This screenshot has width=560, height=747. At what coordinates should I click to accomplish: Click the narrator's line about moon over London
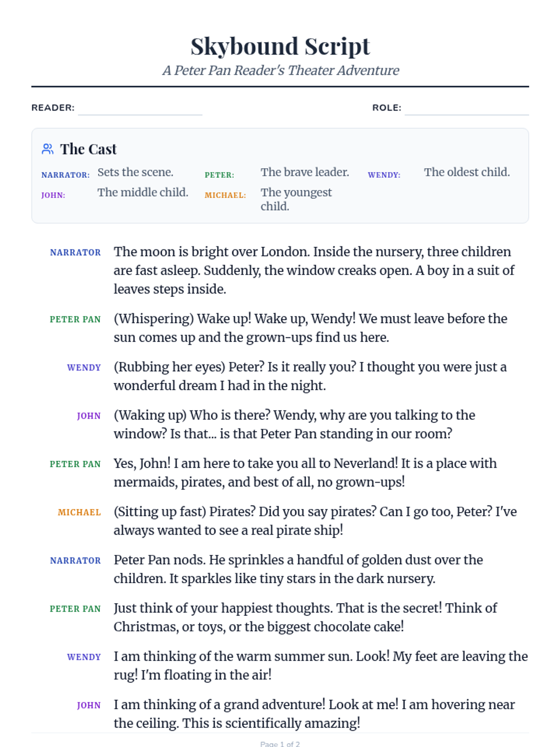coord(314,270)
